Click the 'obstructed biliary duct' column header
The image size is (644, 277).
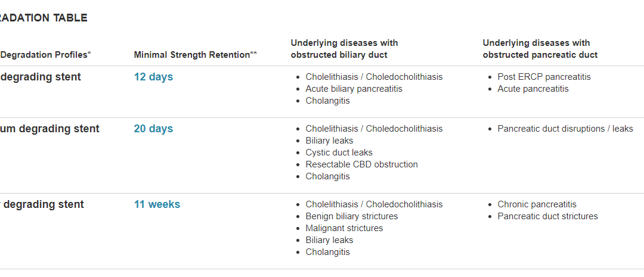[344, 49]
